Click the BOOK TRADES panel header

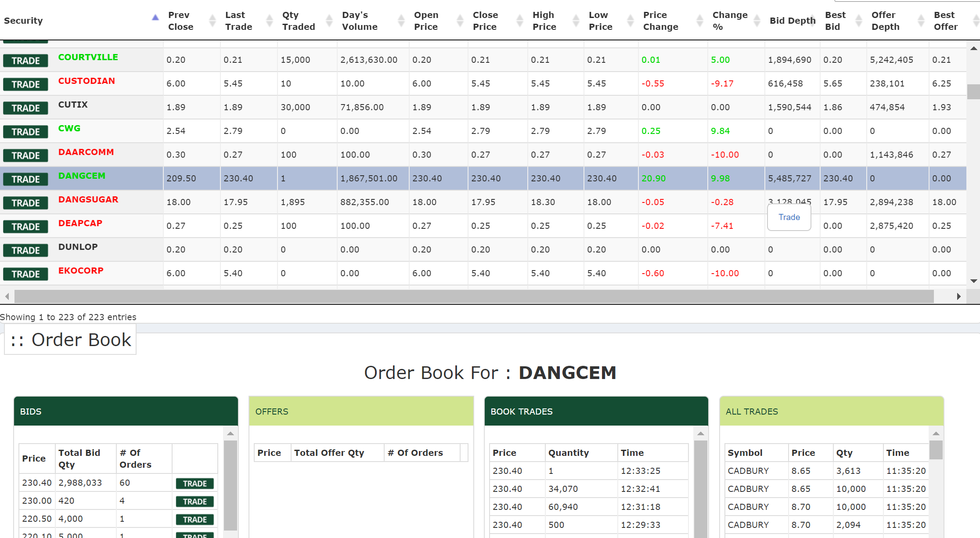pyautogui.click(x=596, y=412)
